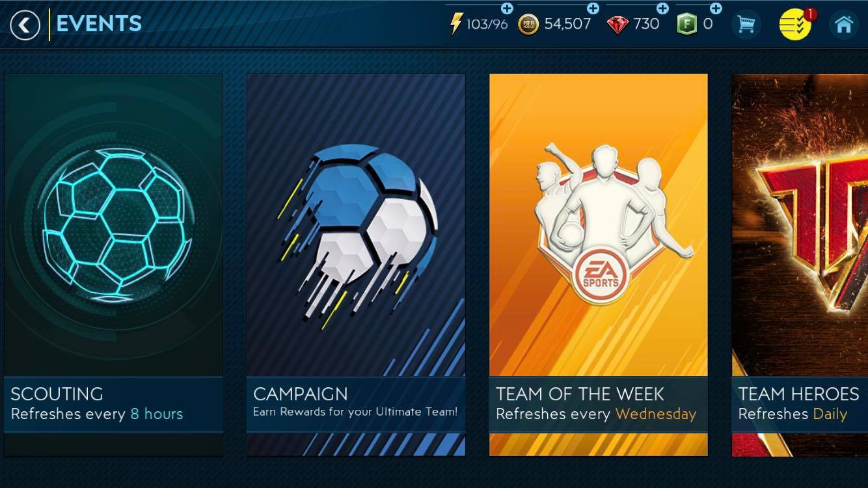This screenshot has height=488, width=868.
Task: Open the yellow checklist tasks icon
Action: point(795,25)
